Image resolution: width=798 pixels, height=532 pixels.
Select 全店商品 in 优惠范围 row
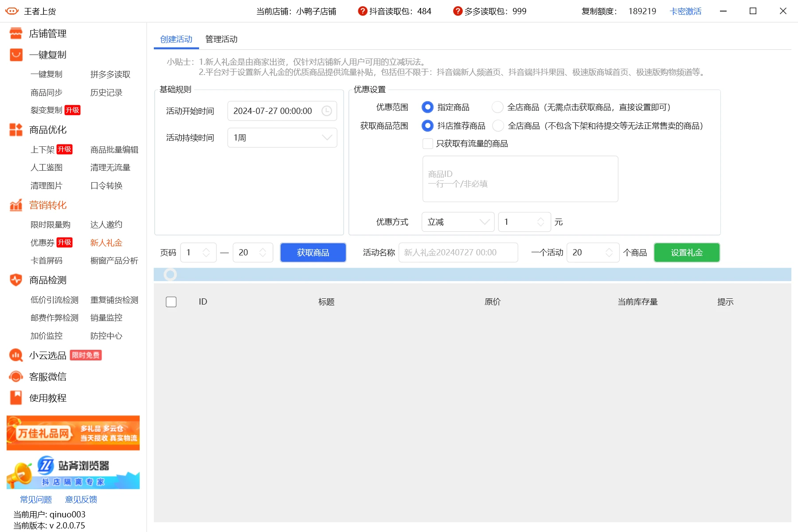coord(497,107)
